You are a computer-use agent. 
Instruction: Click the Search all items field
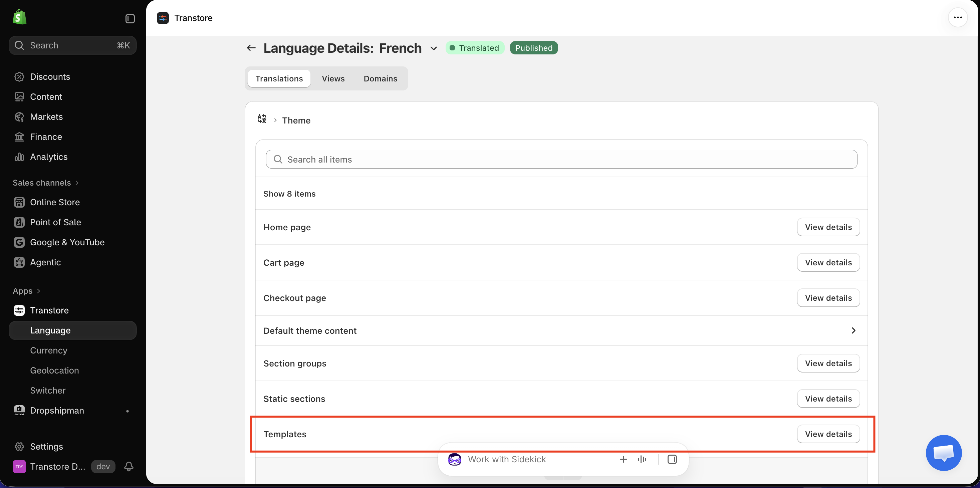(561, 159)
